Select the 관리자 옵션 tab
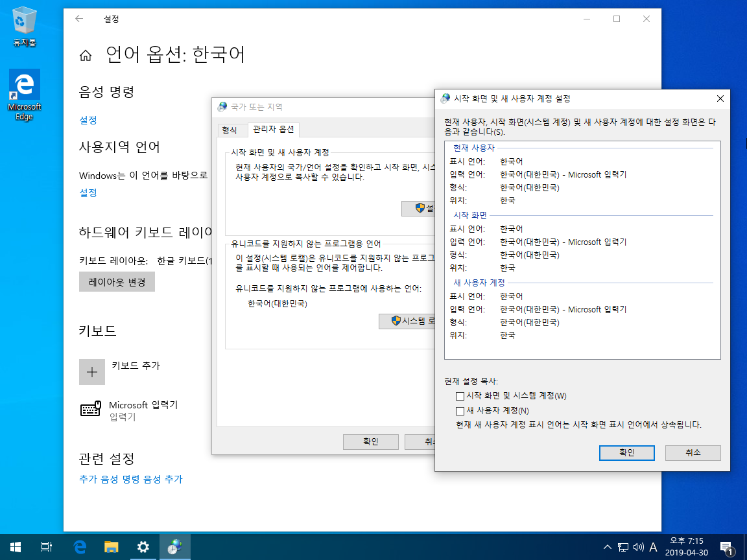The height and width of the screenshot is (560, 747). (274, 129)
